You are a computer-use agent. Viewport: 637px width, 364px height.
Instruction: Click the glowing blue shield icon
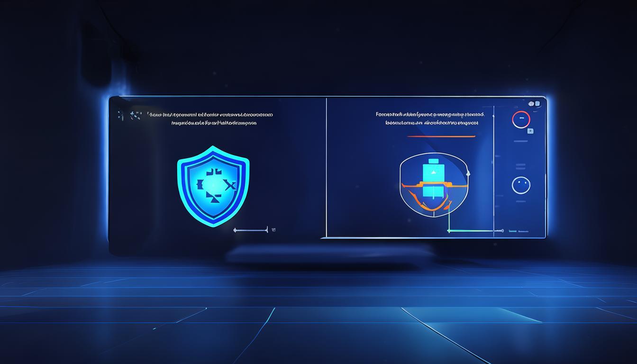213,185
